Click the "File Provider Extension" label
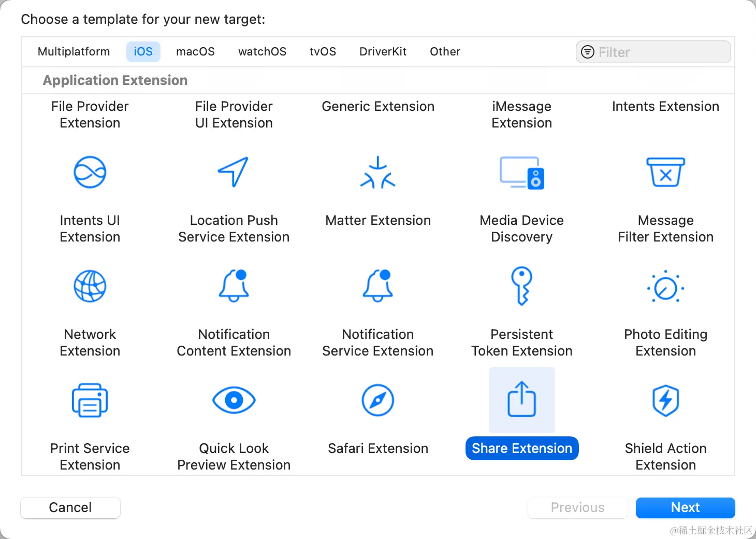The height and width of the screenshot is (539, 756). pos(90,115)
